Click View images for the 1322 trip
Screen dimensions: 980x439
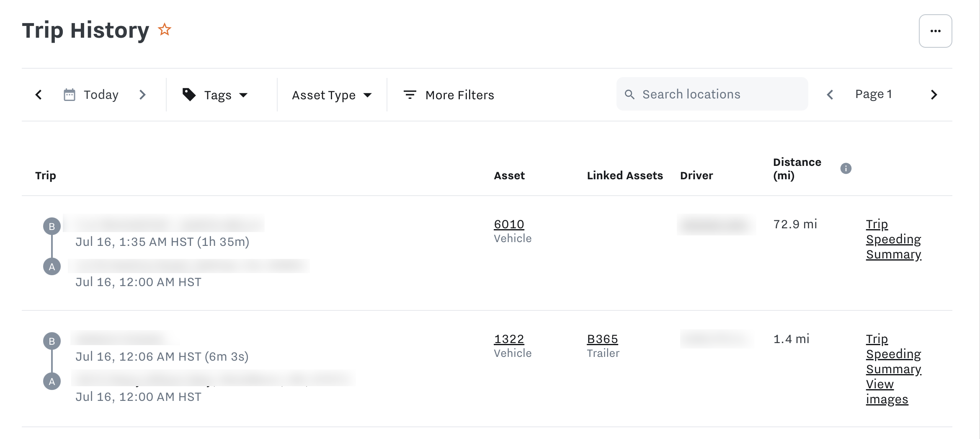point(887,392)
